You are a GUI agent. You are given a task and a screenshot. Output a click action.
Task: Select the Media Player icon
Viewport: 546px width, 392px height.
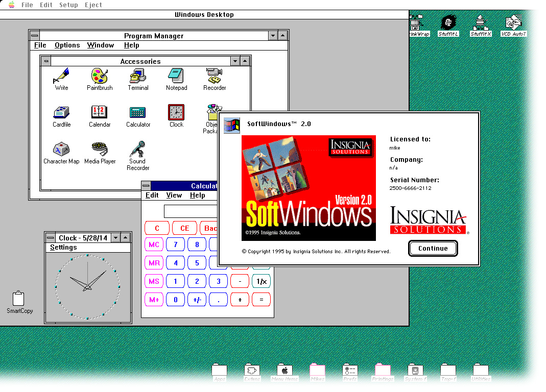click(100, 150)
